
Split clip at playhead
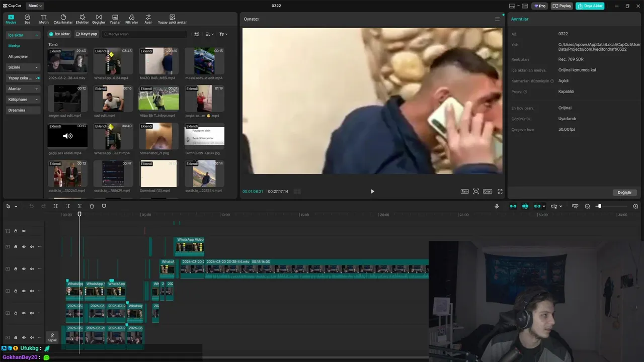point(56,206)
